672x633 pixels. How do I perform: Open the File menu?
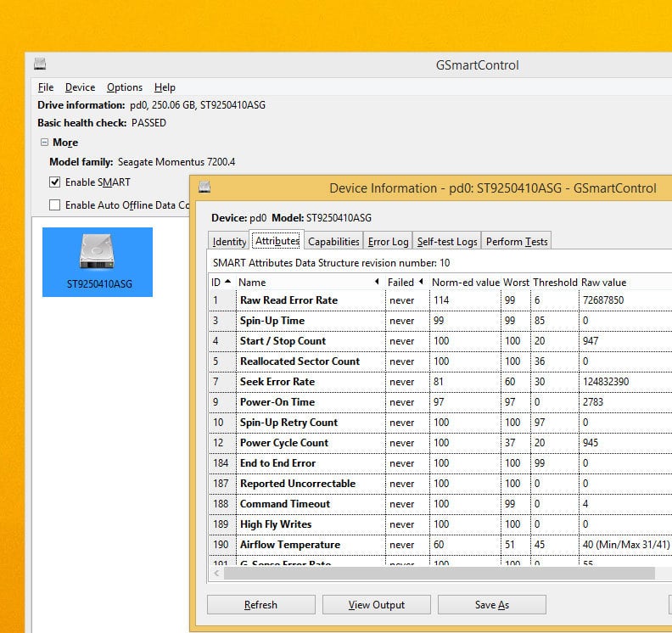click(x=46, y=87)
